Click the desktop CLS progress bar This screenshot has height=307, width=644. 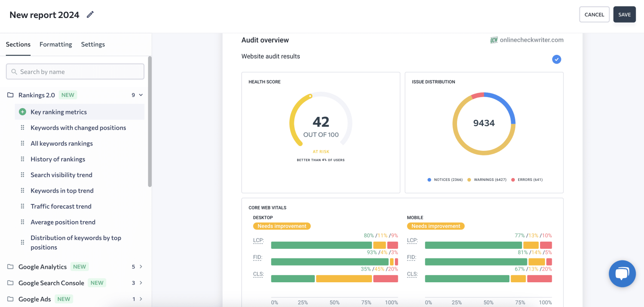[335, 278]
